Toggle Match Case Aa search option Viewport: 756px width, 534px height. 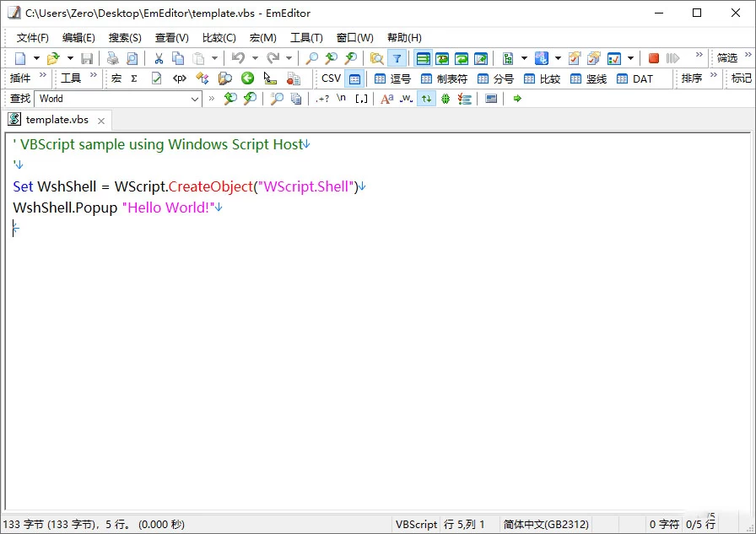pyautogui.click(x=386, y=99)
